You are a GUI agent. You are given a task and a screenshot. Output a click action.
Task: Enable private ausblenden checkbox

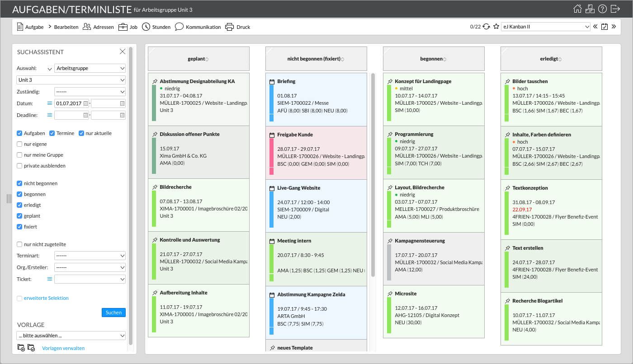coord(19,166)
